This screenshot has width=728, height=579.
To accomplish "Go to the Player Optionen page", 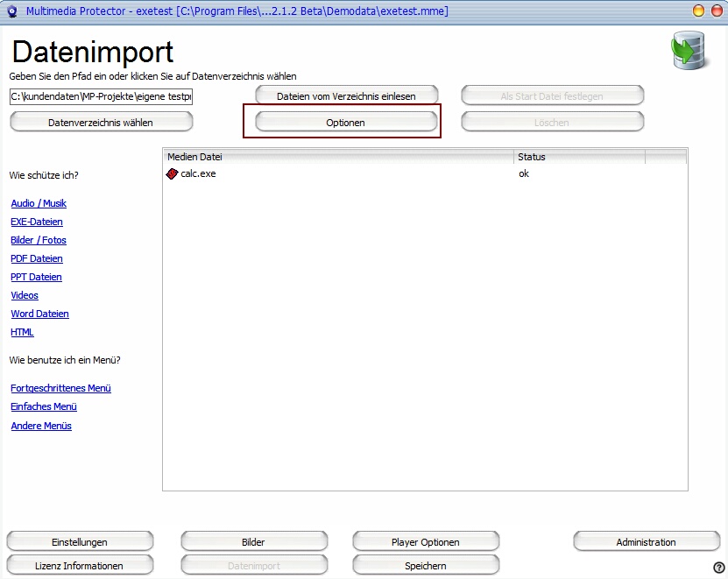I will coord(426,542).
